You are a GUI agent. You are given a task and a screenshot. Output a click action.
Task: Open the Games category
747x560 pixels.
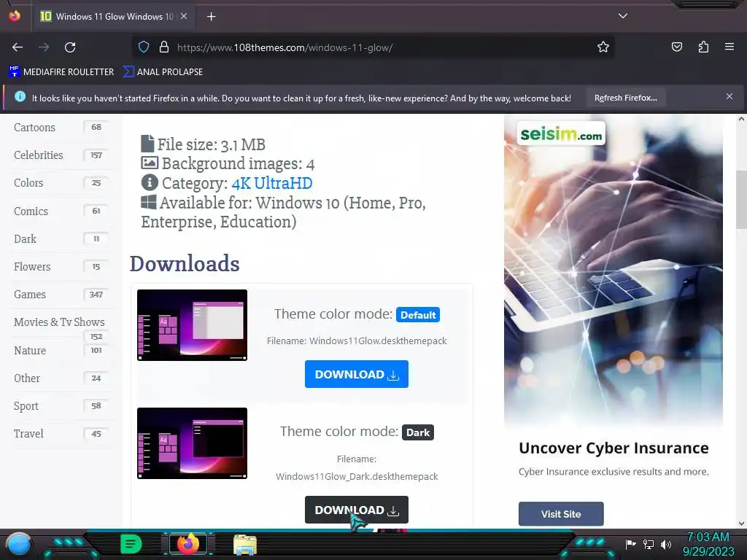[29, 295]
